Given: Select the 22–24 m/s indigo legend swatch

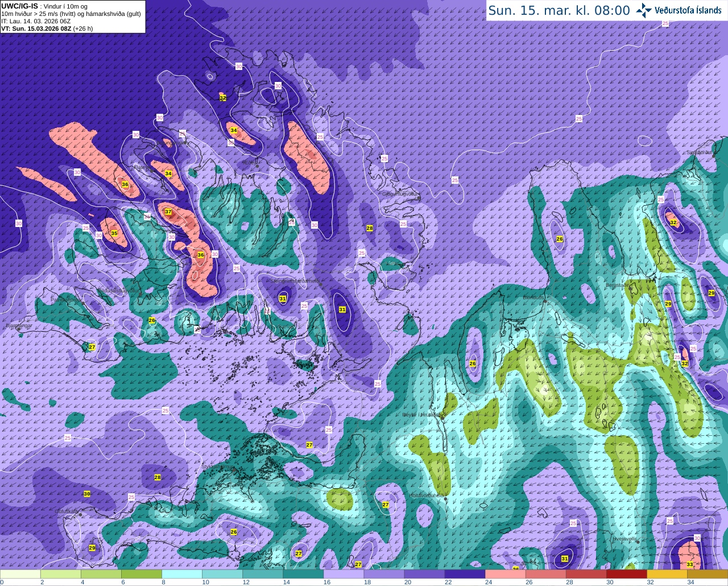Looking at the screenshot, I should click(x=465, y=574).
